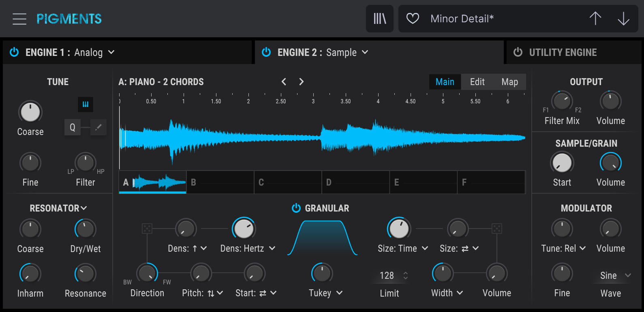Click the Q quantize button
Viewport: 644px width, 312px height.
tap(73, 127)
